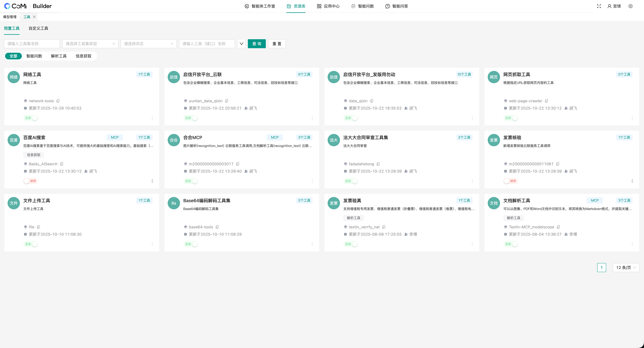Expand more filters chevron button

pyautogui.click(x=241, y=44)
